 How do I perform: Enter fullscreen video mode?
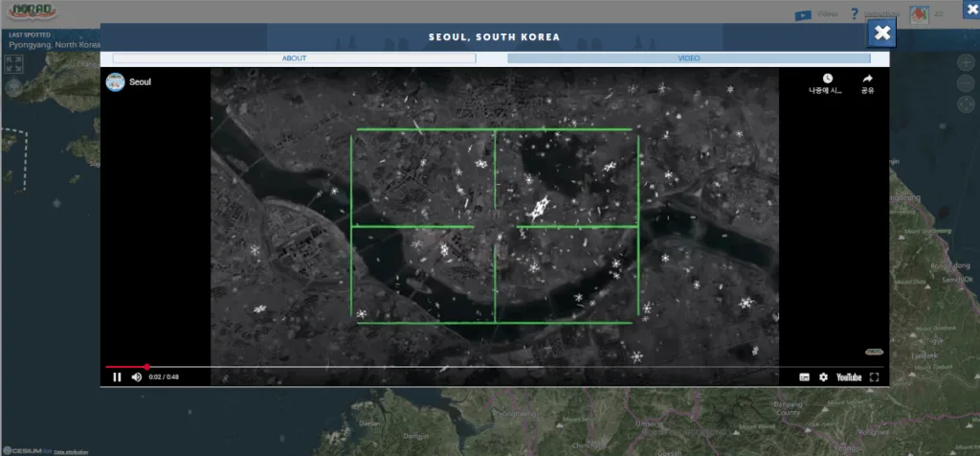tap(874, 377)
